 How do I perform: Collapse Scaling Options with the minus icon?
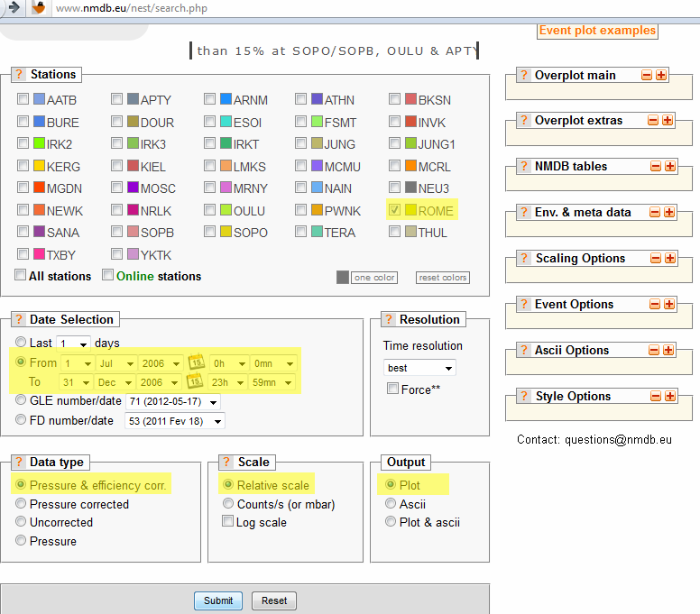(x=656, y=258)
